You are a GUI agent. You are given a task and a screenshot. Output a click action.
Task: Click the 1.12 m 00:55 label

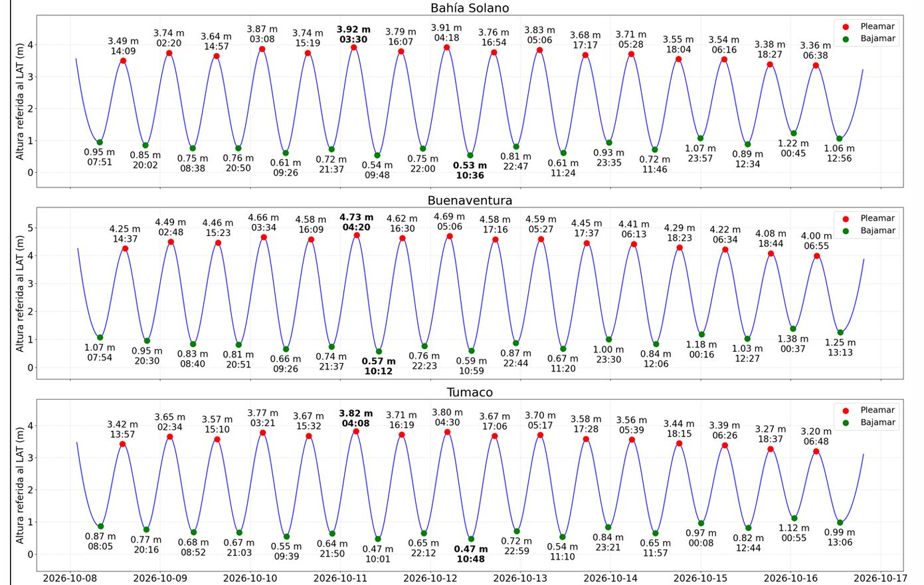tap(794, 533)
